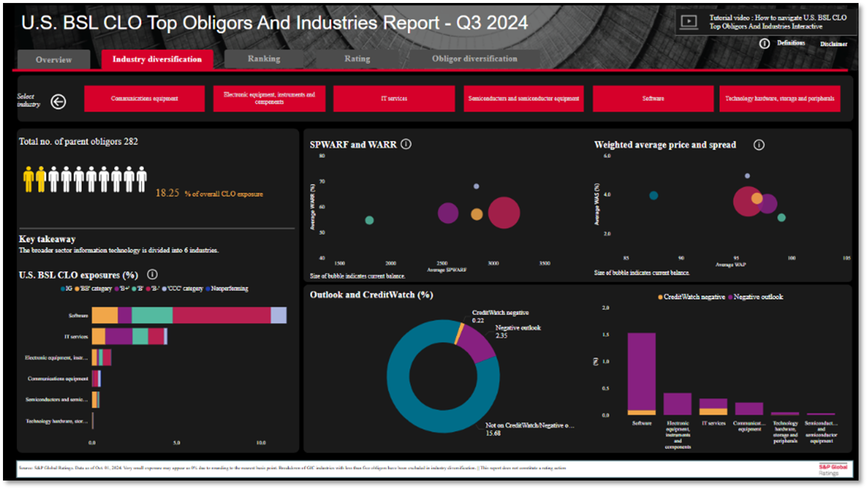Toggle the Communications equipment industry filter

pyautogui.click(x=144, y=99)
